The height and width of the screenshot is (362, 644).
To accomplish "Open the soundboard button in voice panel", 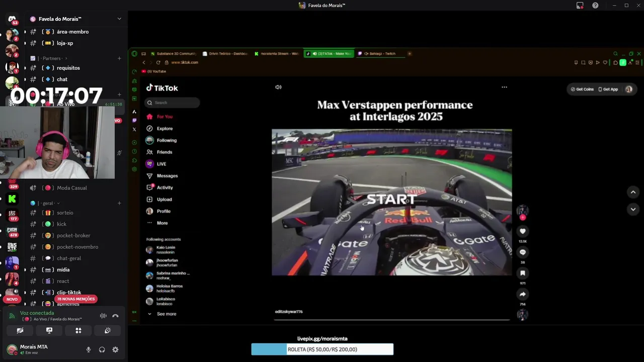I will (108, 330).
